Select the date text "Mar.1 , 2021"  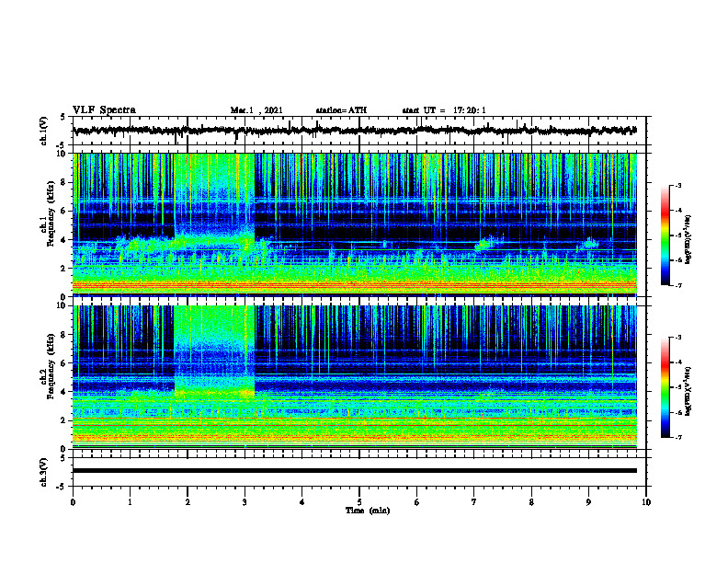click(x=256, y=110)
